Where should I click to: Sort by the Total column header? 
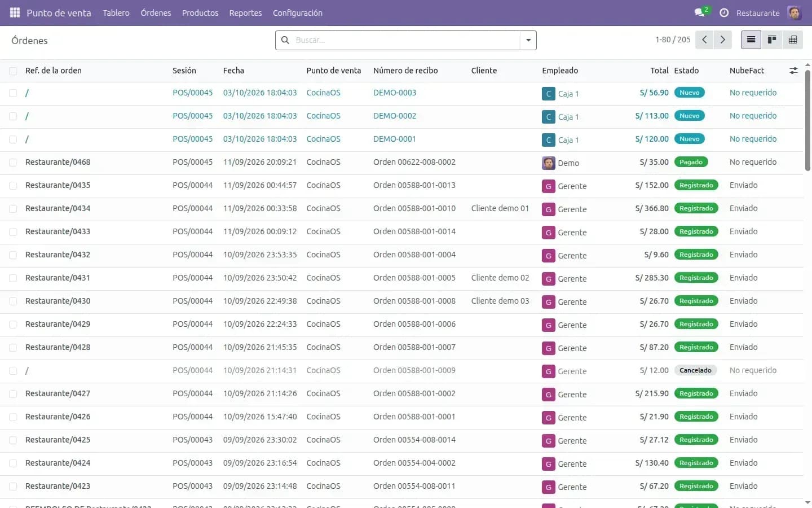(x=659, y=71)
